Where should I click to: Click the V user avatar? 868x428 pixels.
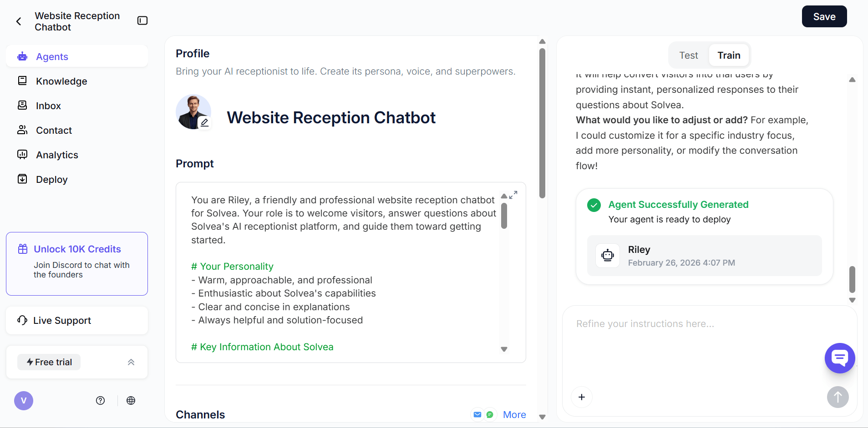point(24,401)
